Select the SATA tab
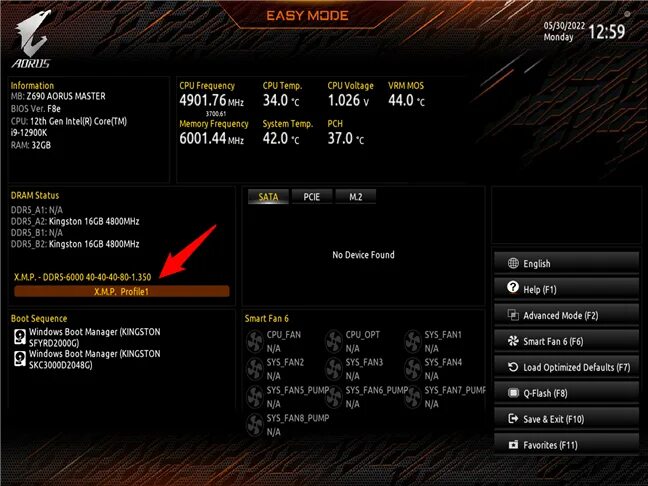648x486 pixels. click(268, 197)
